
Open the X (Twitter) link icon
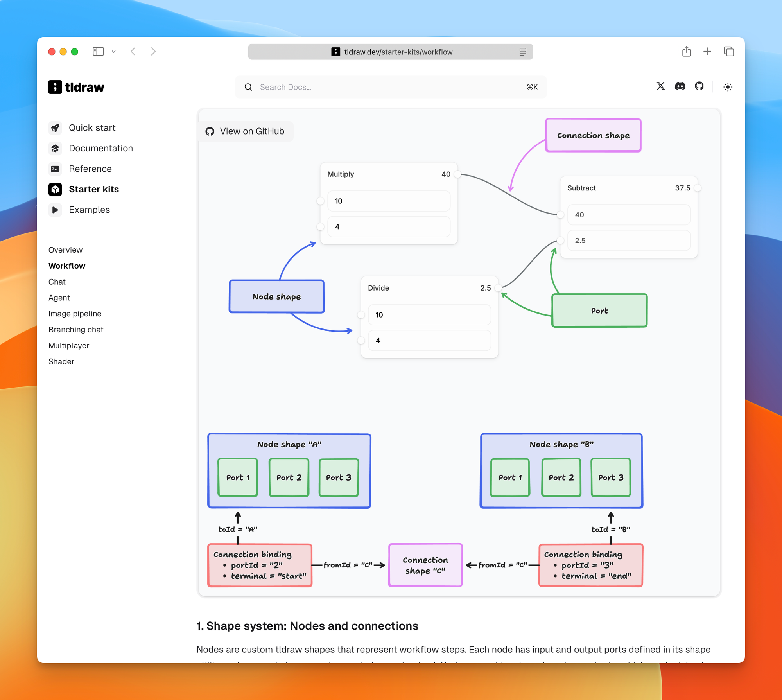coord(661,86)
